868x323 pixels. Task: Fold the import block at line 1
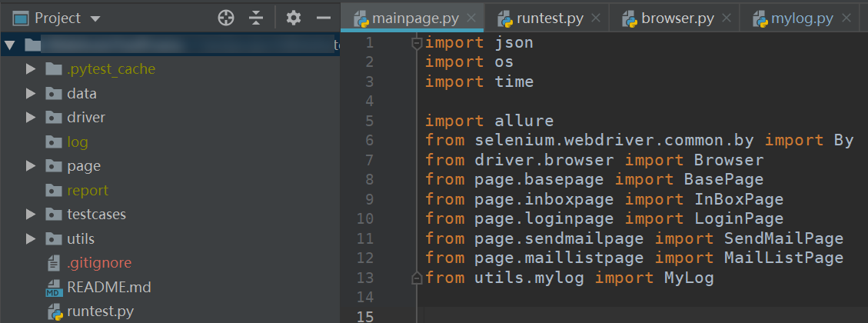click(x=416, y=43)
